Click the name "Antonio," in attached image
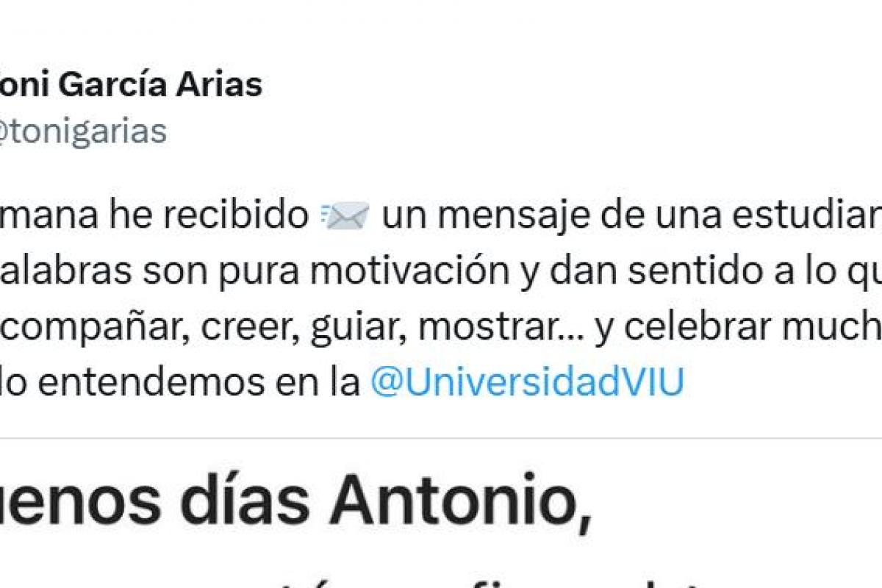 [x=460, y=503]
